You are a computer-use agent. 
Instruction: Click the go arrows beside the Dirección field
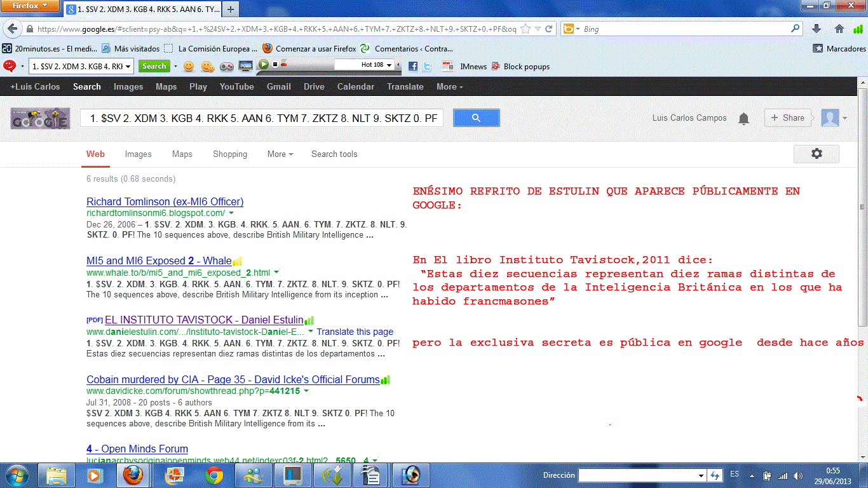pos(715,475)
